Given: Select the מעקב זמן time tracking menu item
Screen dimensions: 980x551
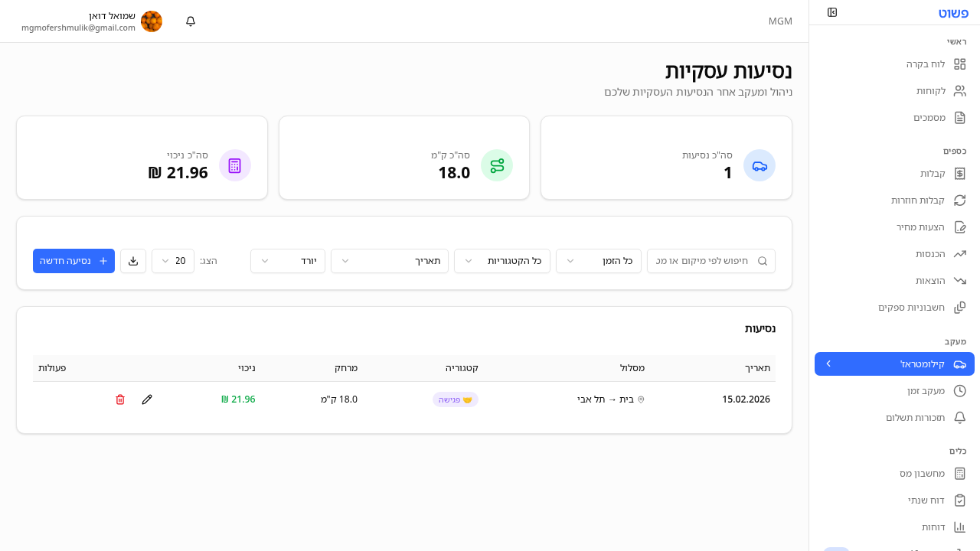Looking at the screenshot, I should (925, 390).
